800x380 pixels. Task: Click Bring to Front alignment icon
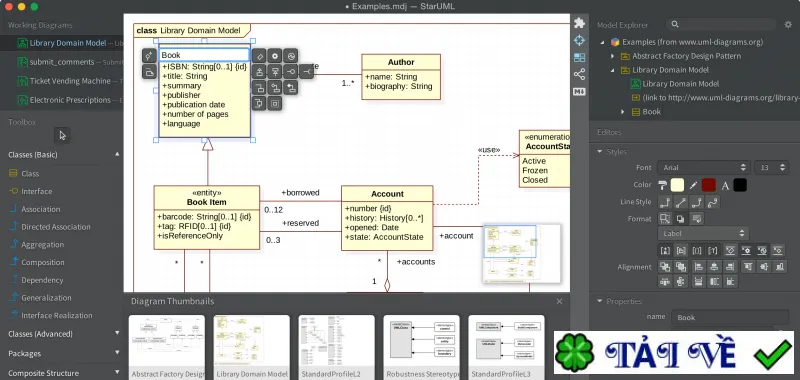pyautogui.click(x=665, y=266)
